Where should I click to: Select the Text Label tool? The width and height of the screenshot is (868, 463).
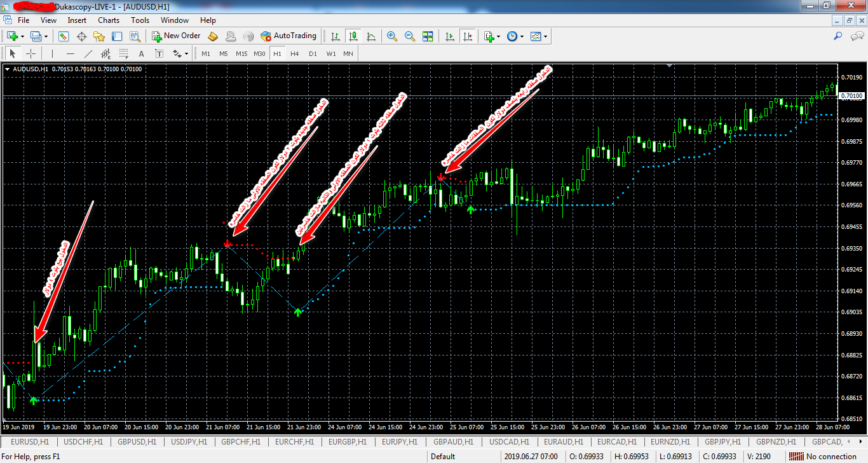coord(159,53)
